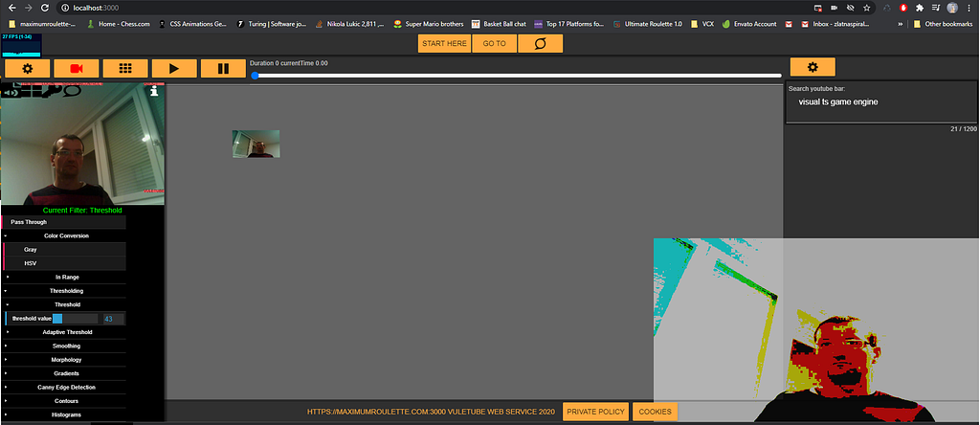Start playback with the play button
This screenshot has height=425, width=980.
174,69
